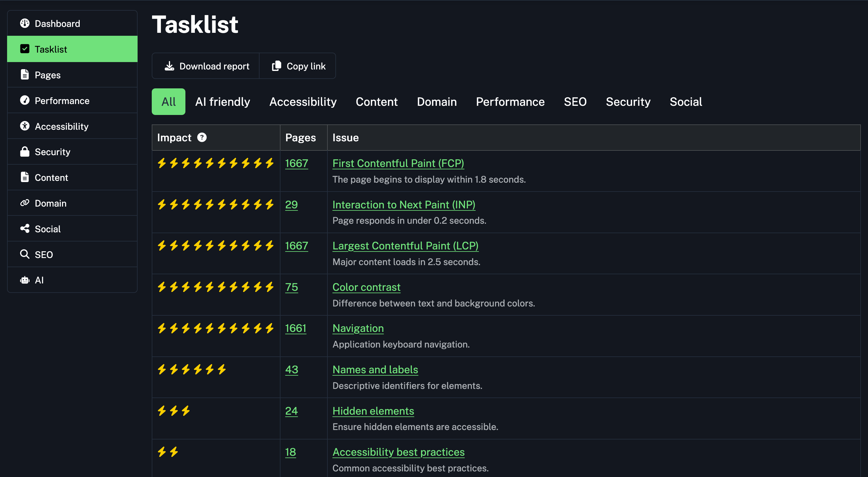Screen dimensions: 868x477
Task: Switch to the SEO filter tab
Action: click(x=575, y=102)
